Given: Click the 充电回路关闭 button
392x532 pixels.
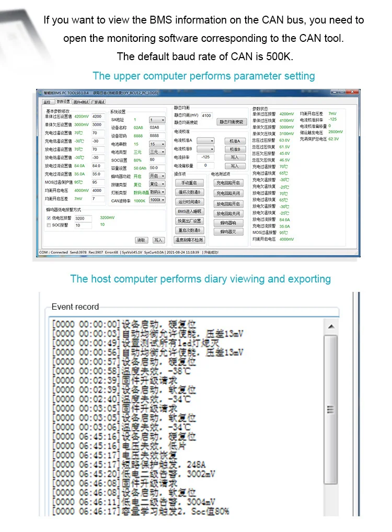Looking at the screenshot, I should click(x=228, y=193).
